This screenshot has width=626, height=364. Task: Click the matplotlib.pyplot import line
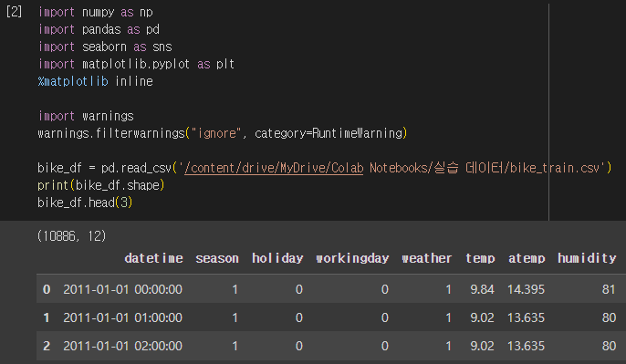136,64
